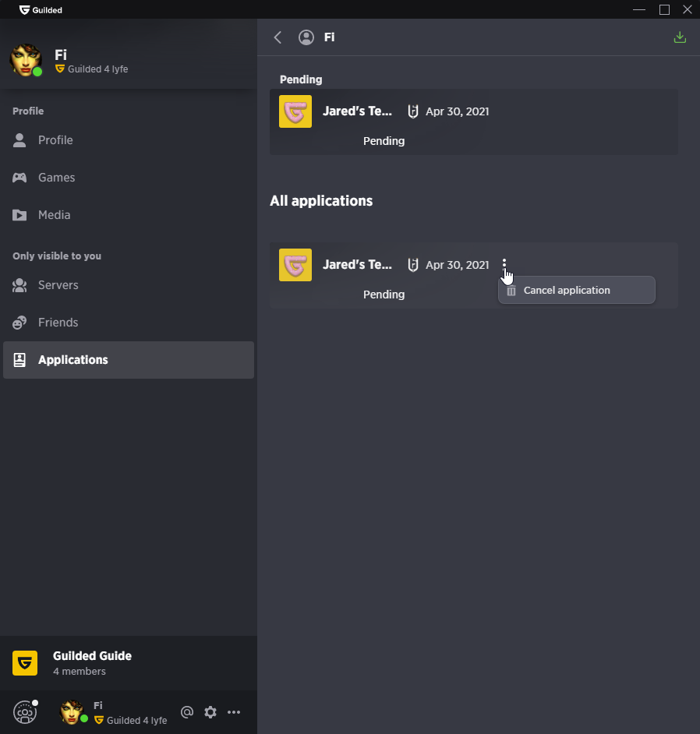700x734 pixels.
Task: Open the bottom three-dot more menu
Action: 234,712
